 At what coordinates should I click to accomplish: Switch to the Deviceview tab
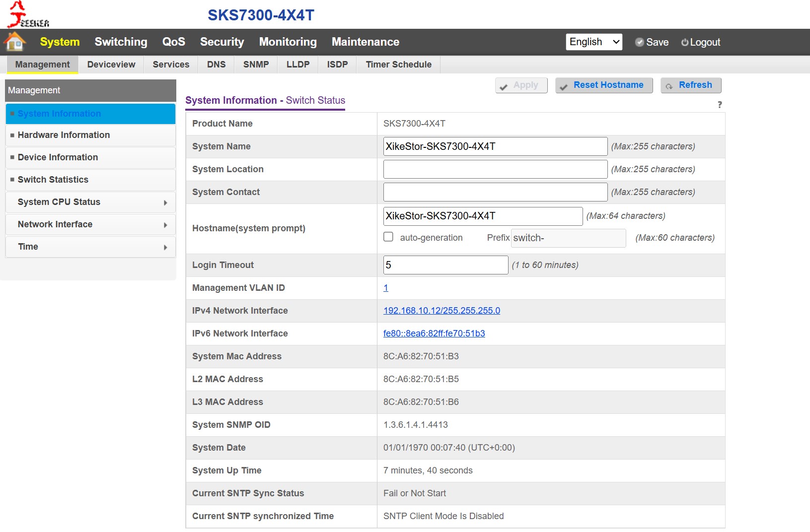111,65
